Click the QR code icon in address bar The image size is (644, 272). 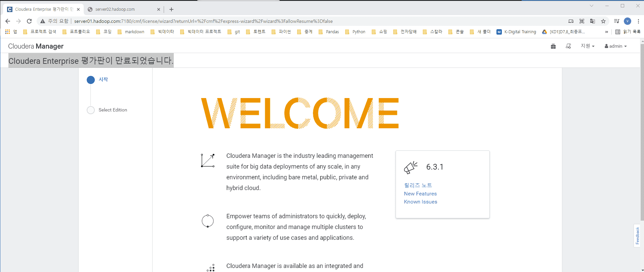coord(582,21)
